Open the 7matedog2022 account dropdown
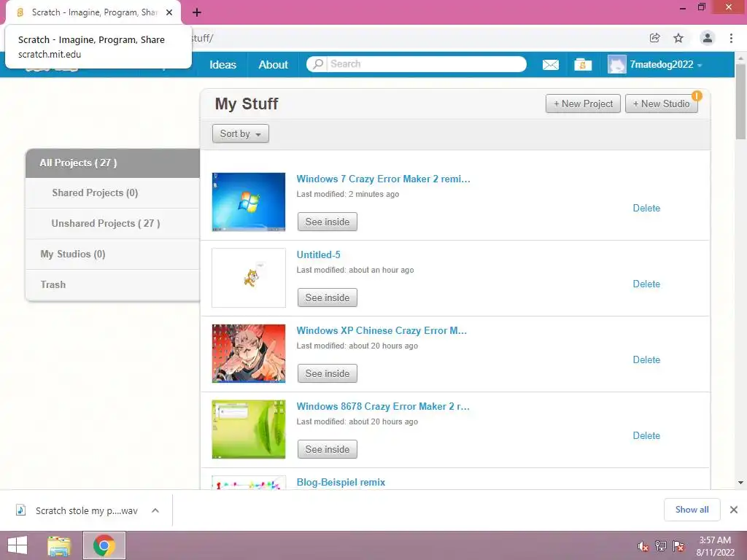This screenshot has height=560, width=747. 666,65
